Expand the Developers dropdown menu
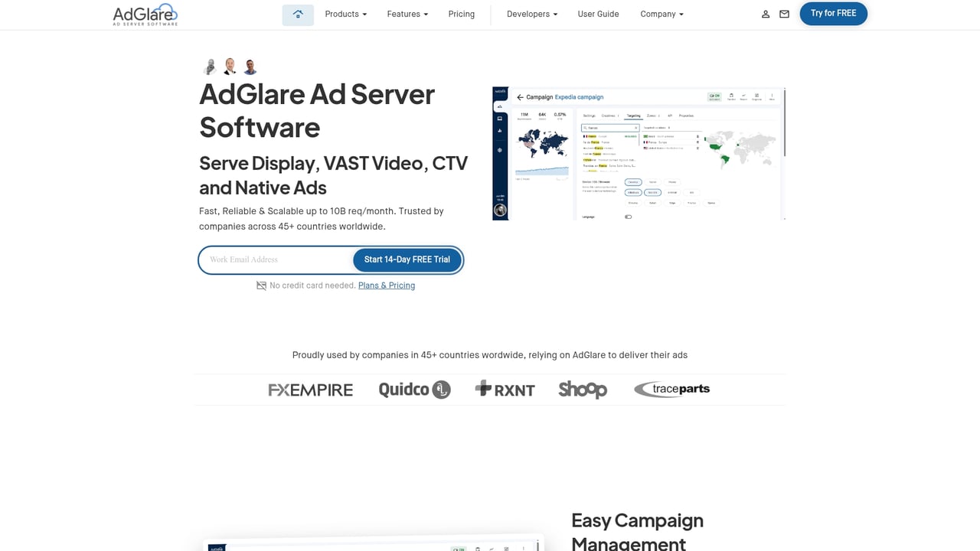This screenshot has height=551, width=980. tap(531, 14)
